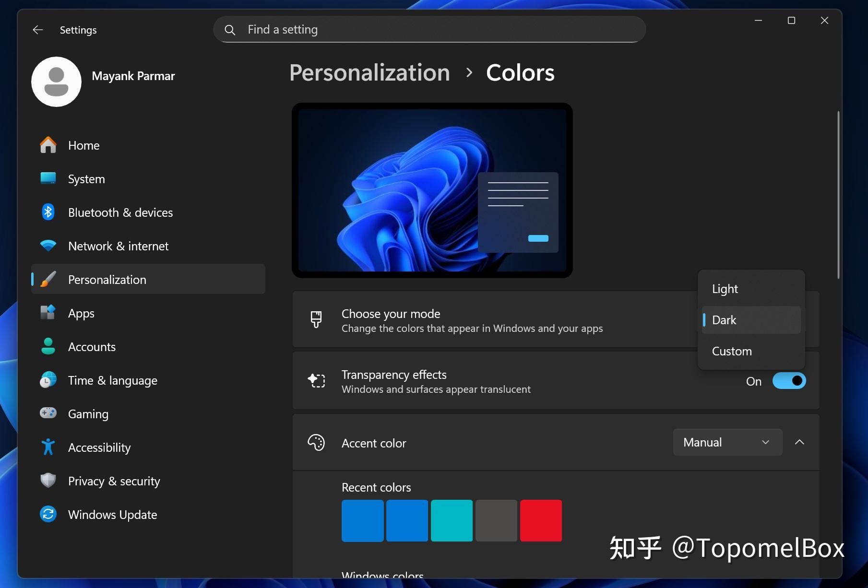Select Custom mode option

point(751,351)
